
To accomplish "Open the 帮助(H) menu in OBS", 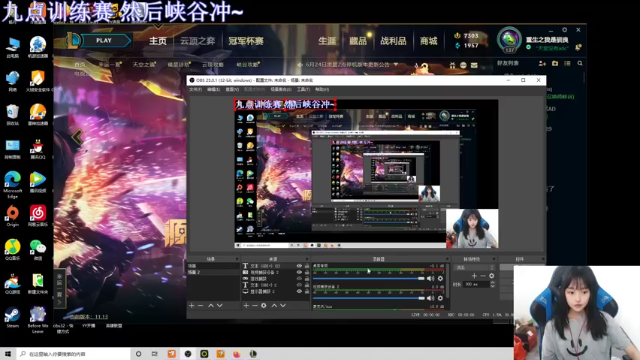I will tap(322, 89).
